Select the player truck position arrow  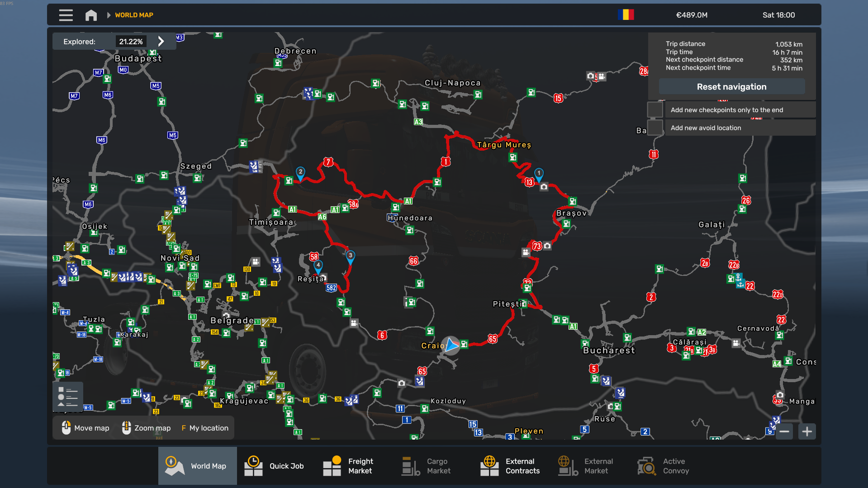(451, 346)
